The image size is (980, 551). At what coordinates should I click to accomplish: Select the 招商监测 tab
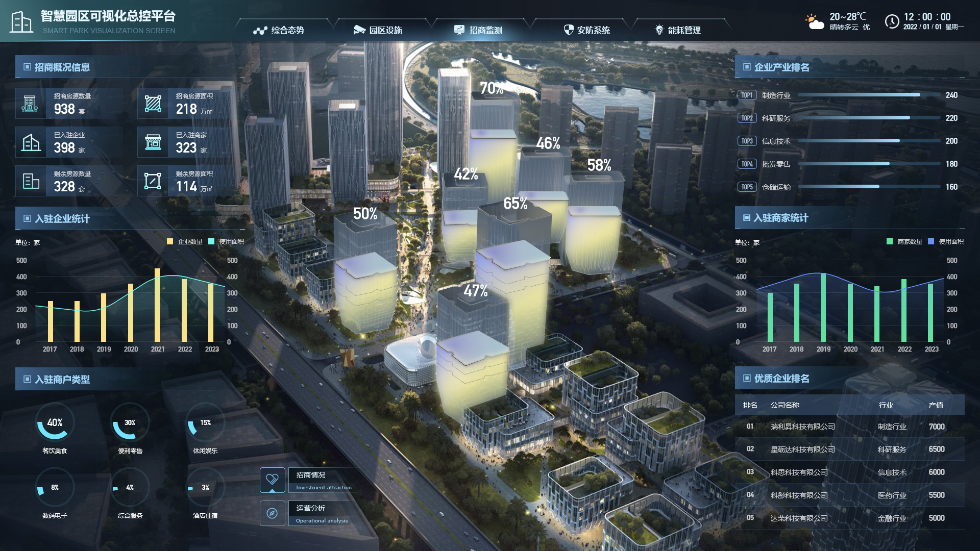pos(478,30)
